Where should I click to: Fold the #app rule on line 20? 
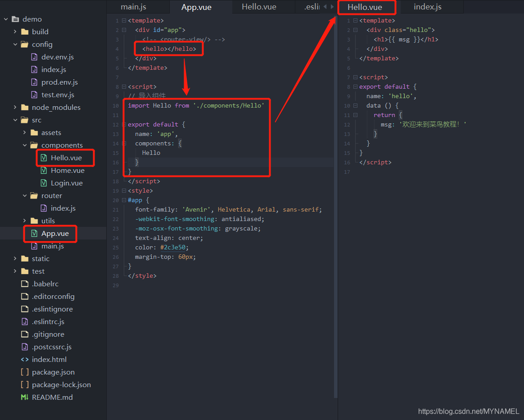click(x=124, y=200)
